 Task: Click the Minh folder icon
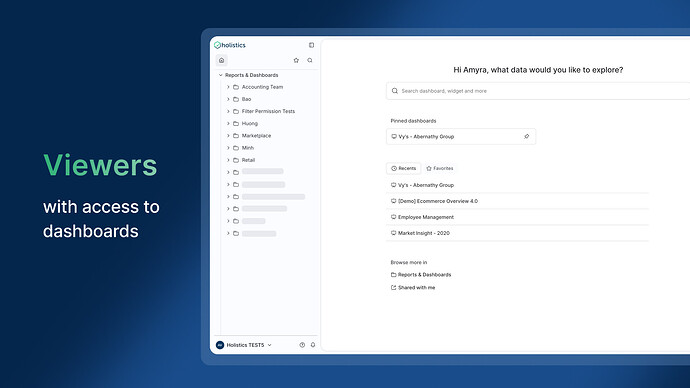point(236,148)
